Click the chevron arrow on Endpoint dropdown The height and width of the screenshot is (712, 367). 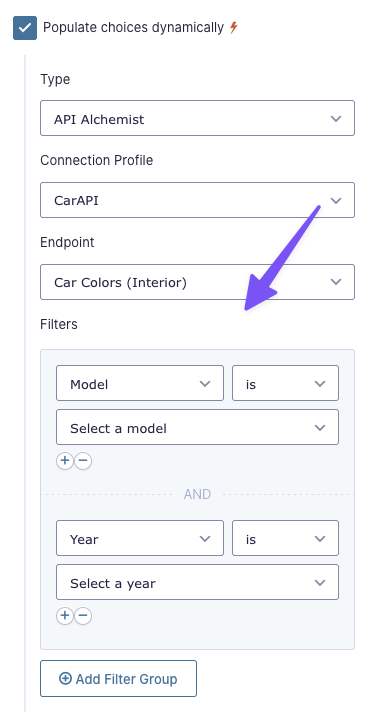[336, 282]
